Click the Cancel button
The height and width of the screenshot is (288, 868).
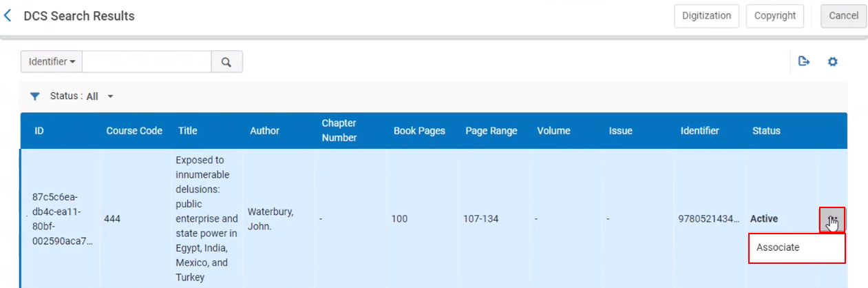(x=843, y=16)
